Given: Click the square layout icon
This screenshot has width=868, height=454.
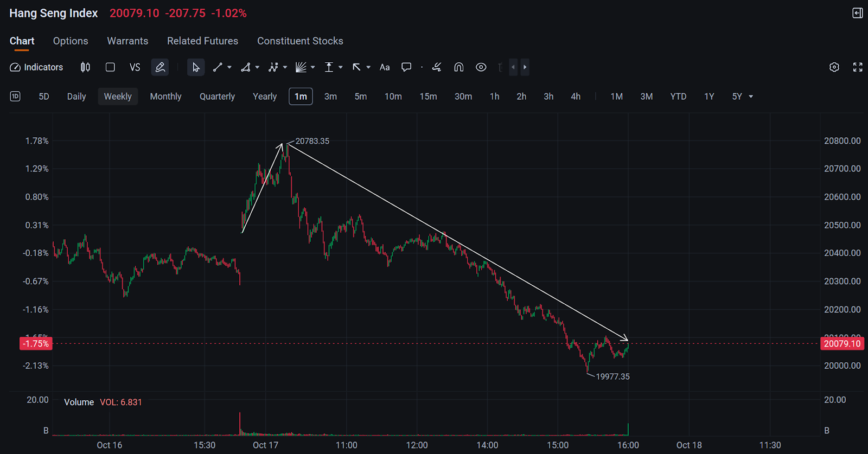Looking at the screenshot, I should 110,67.
